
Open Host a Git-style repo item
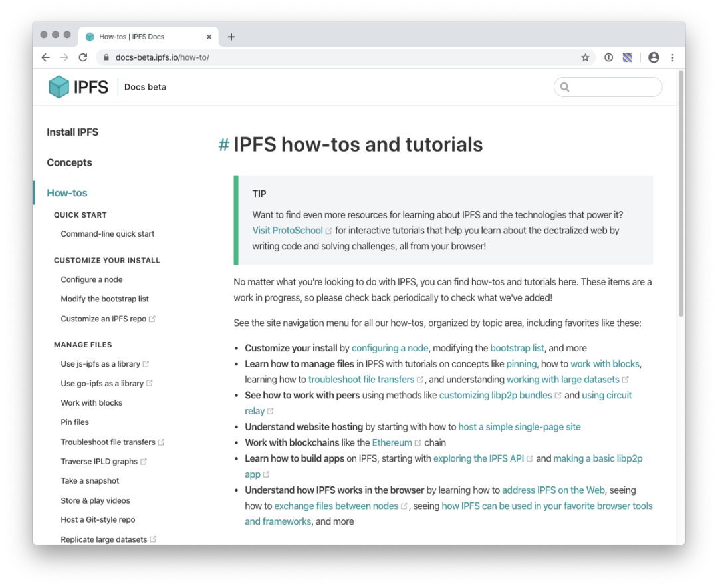tap(98, 519)
